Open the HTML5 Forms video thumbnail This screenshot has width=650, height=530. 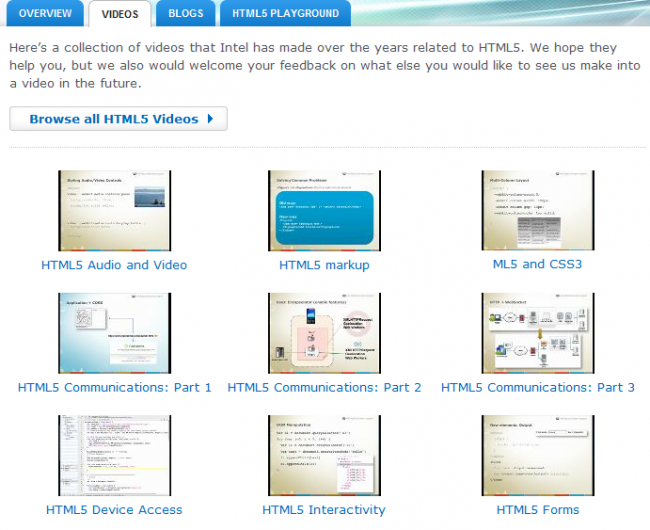click(538, 455)
